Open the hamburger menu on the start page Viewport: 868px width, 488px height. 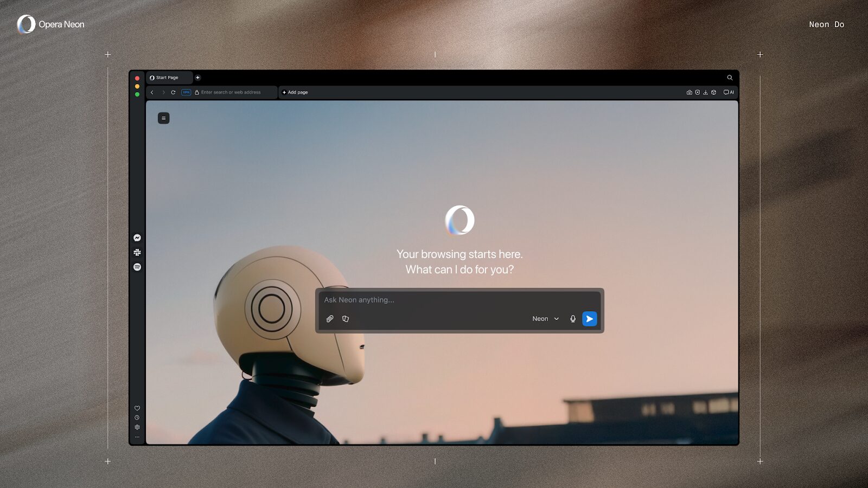pyautogui.click(x=163, y=118)
